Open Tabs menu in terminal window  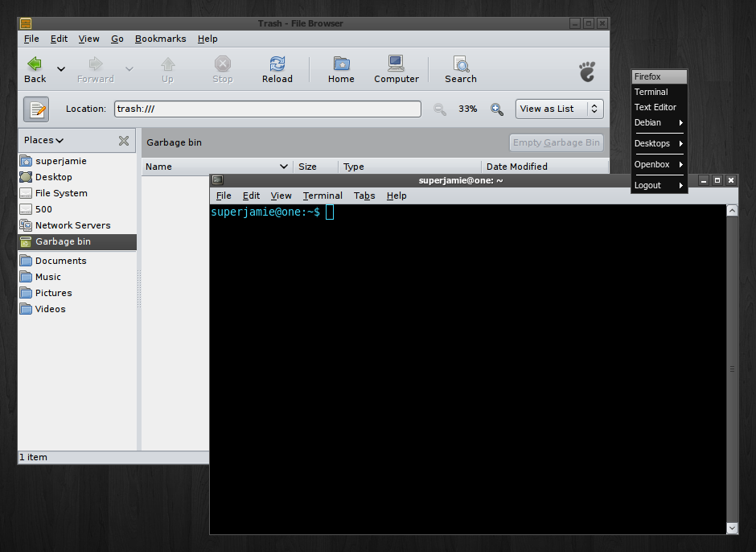[x=364, y=196]
